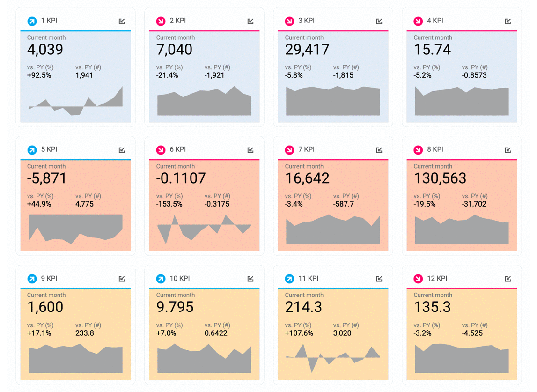Open the edit icon on the 9 KPI card
Viewport: 537px width, 392px height.
tap(121, 278)
